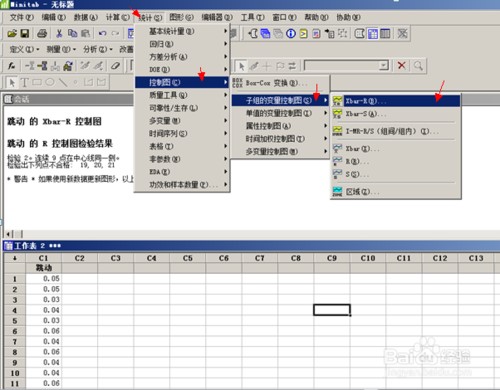The image size is (500, 390).
Task: Click the ReportPad icon
Action: [316, 33]
